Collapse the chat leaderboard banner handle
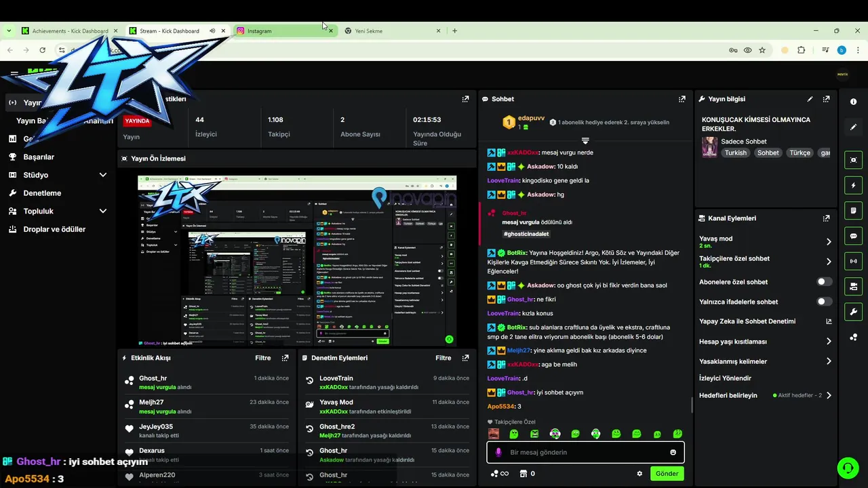Viewport: 868px width, 488px height. (x=585, y=141)
